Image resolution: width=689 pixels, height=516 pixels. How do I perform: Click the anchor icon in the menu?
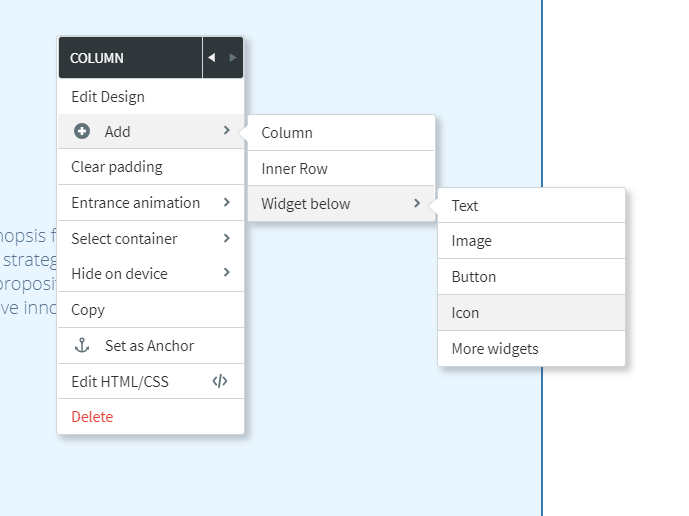tap(83, 346)
